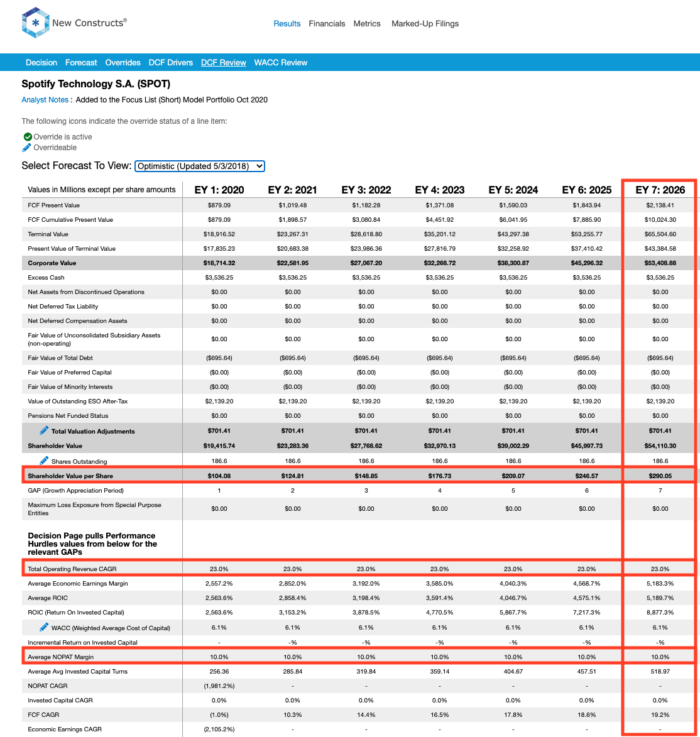
Task: Click the $10,024.30 cumulative present value cell
Action: click(x=660, y=219)
